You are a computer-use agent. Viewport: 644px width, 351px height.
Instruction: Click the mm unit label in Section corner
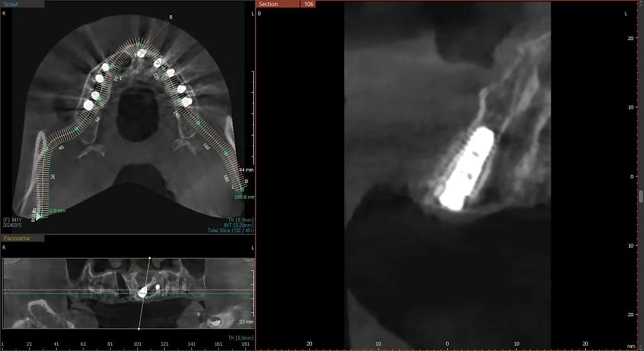[632, 346]
